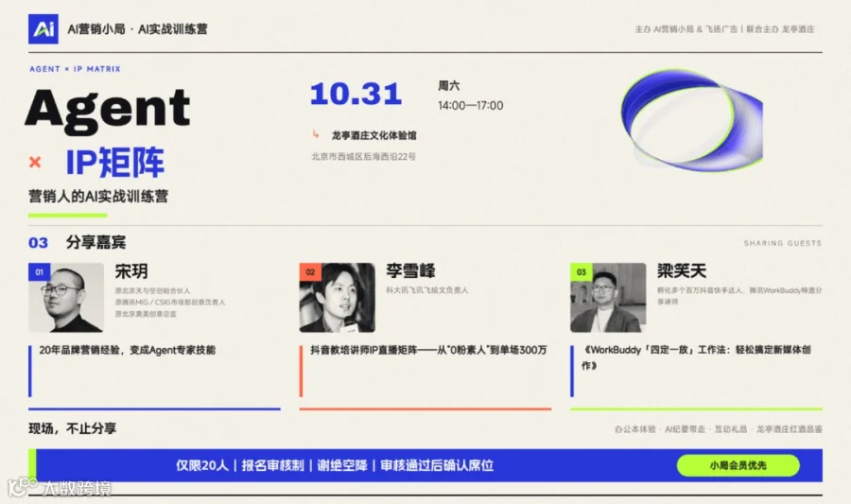The height and width of the screenshot is (504, 851).
Task: Click the green 小局会员优先 button
Action: 738,465
